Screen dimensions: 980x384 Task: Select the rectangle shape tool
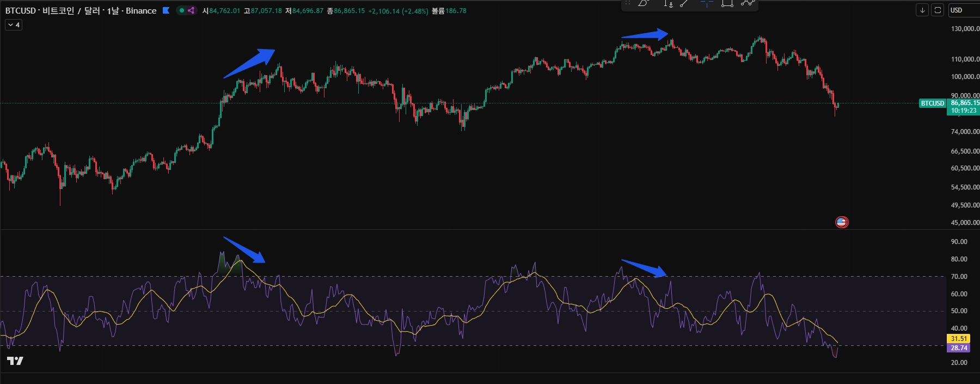click(x=727, y=3)
